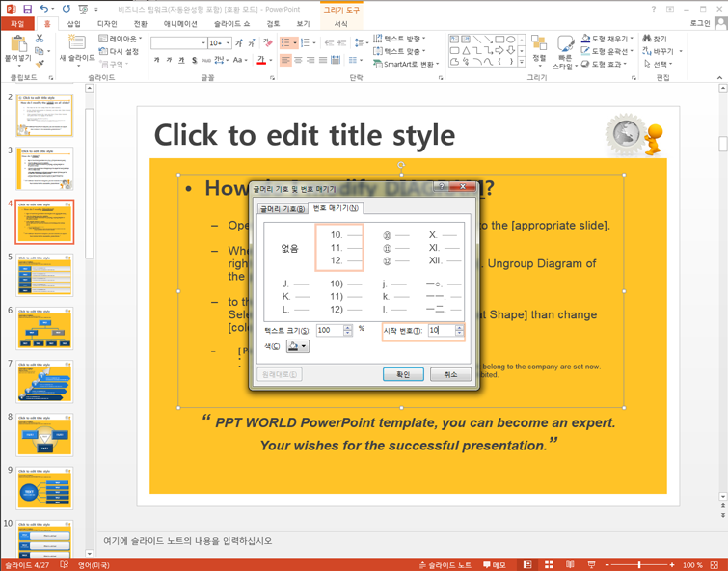Click the Redo/Repeat icon in title bar
Screen dimensions: 728x571
tap(67, 9)
